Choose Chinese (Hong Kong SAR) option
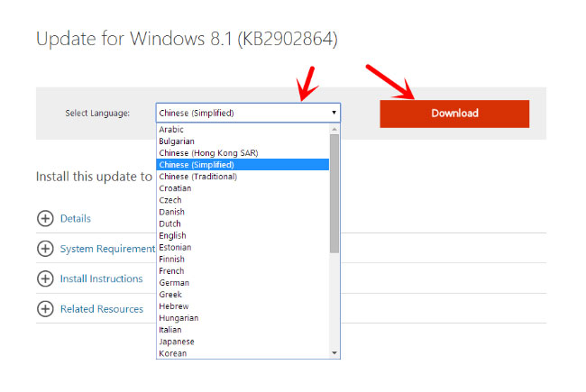This screenshot has height=392, width=586. pos(243,153)
